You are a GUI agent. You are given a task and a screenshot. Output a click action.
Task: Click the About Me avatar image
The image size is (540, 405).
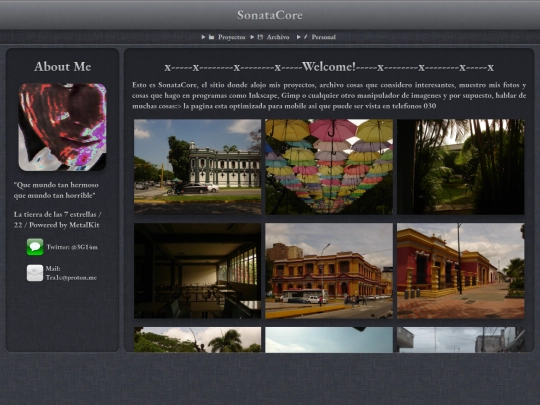coord(62,127)
